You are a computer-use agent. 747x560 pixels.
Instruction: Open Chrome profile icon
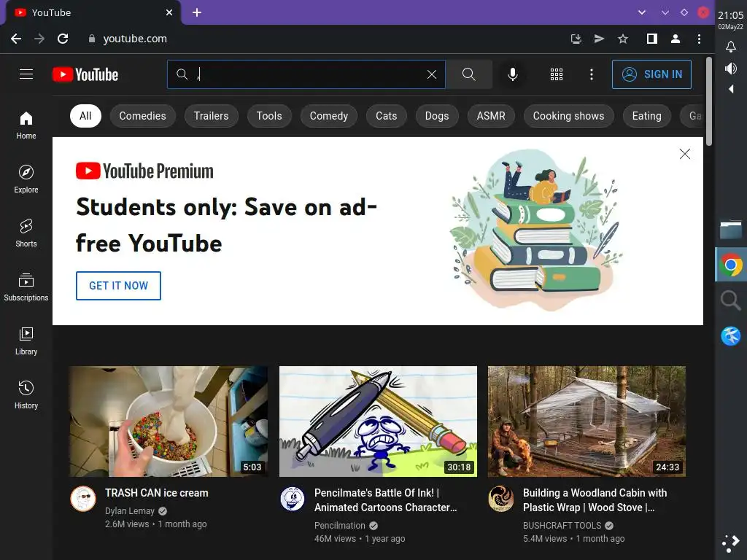[x=675, y=39]
